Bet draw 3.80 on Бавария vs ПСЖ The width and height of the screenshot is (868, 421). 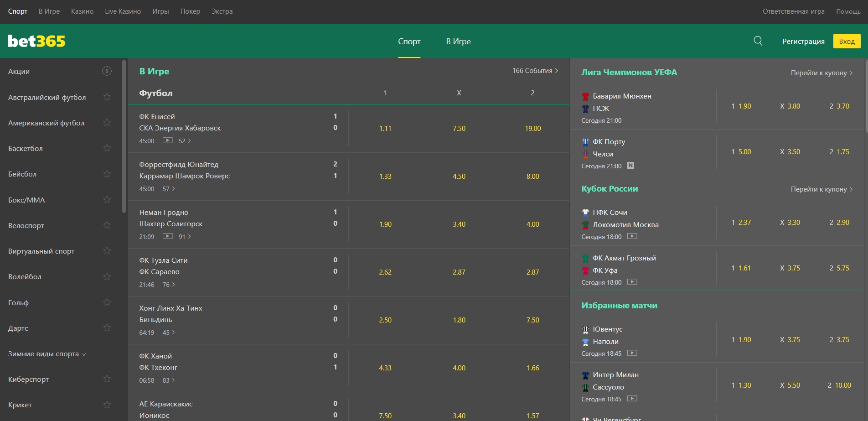click(x=790, y=106)
